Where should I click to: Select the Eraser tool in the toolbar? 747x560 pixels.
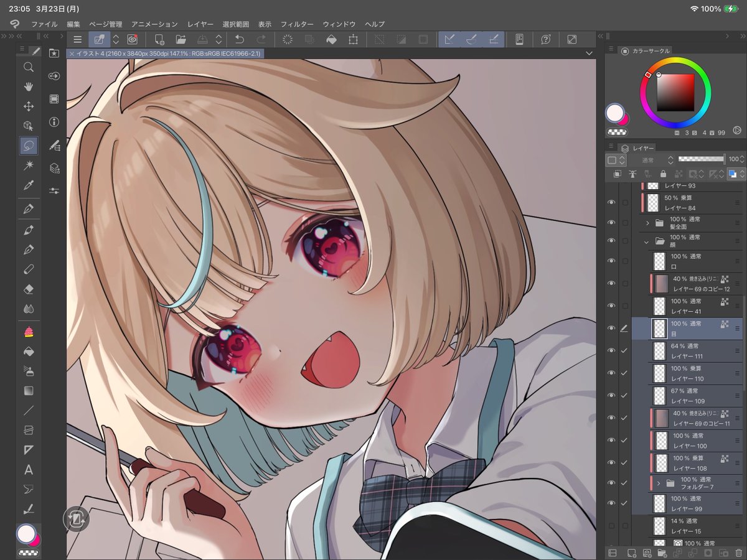[x=28, y=289]
